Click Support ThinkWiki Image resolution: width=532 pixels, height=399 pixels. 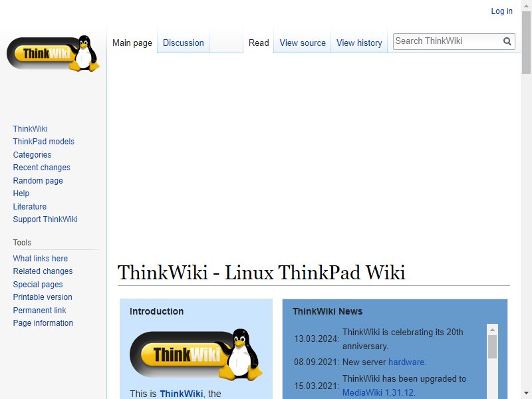[45, 219]
